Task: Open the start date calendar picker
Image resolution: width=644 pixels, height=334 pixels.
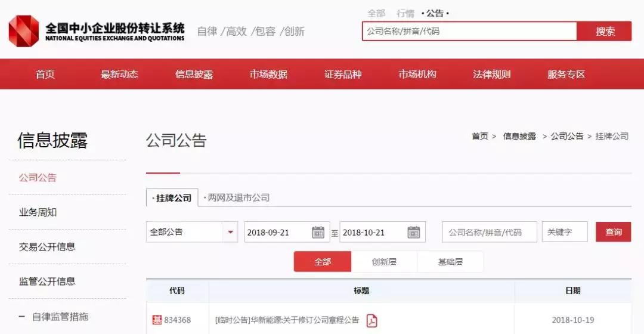Action: pos(318,232)
